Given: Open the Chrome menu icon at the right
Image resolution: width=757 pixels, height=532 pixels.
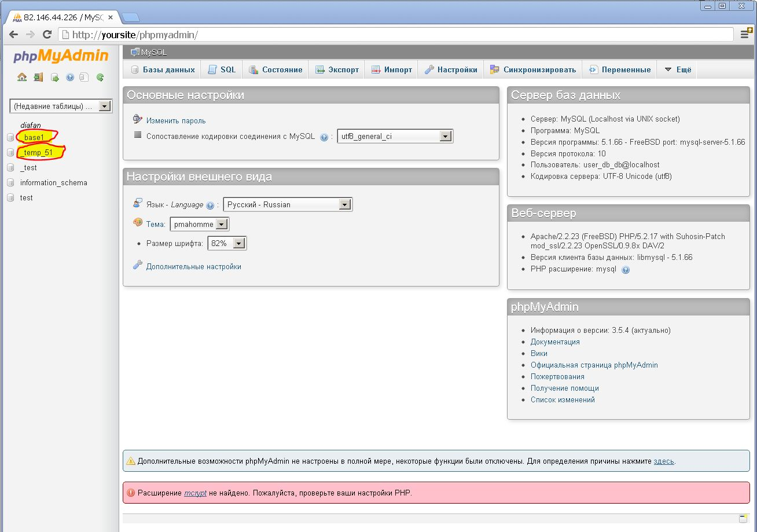Looking at the screenshot, I should tap(746, 34).
